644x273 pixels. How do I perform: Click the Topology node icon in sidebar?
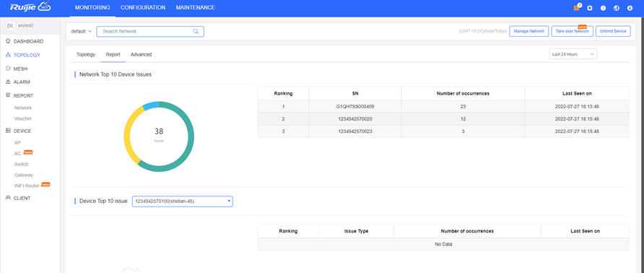8,55
